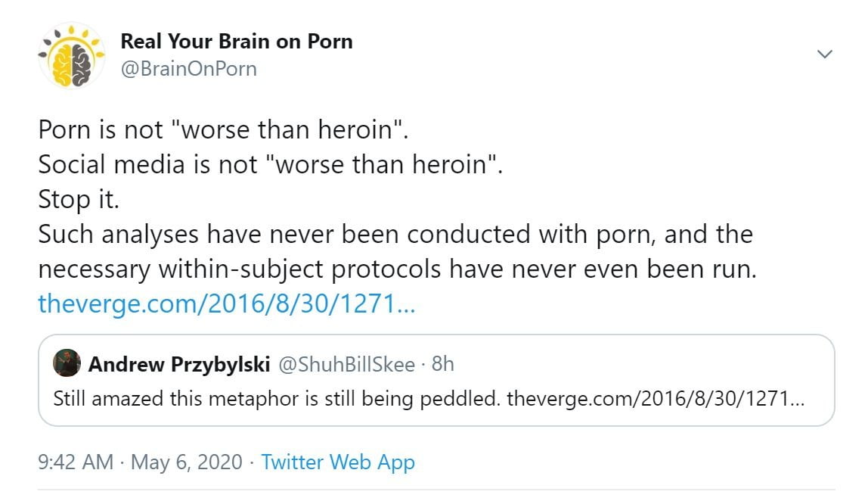Click the "May 6, 2020" tweet date

pos(187,462)
